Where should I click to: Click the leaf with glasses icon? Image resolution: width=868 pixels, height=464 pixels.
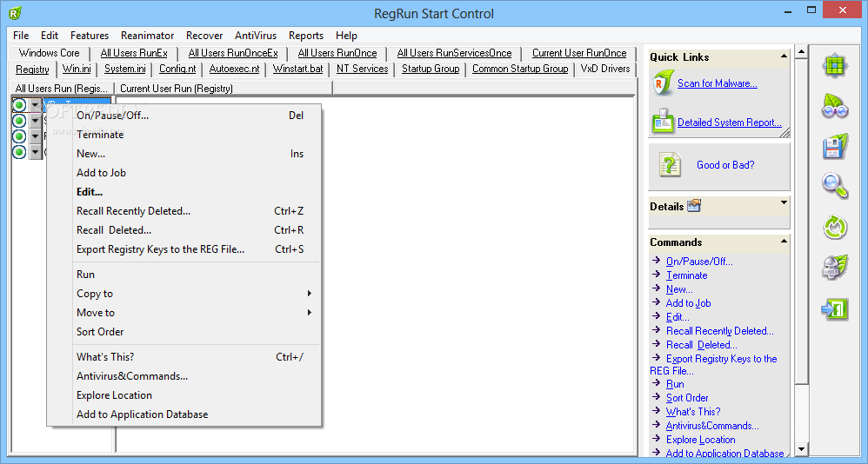[835, 106]
